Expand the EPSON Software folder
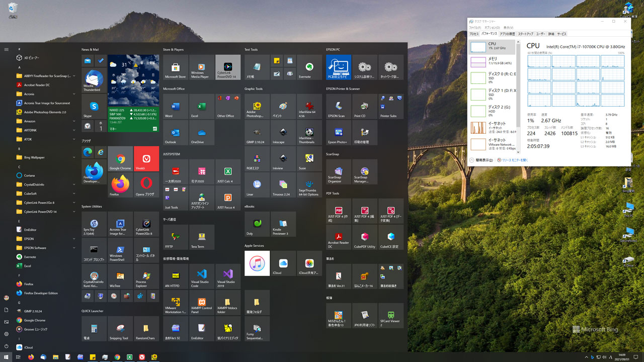This screenshot has height=362, width=644. (46, 248)
